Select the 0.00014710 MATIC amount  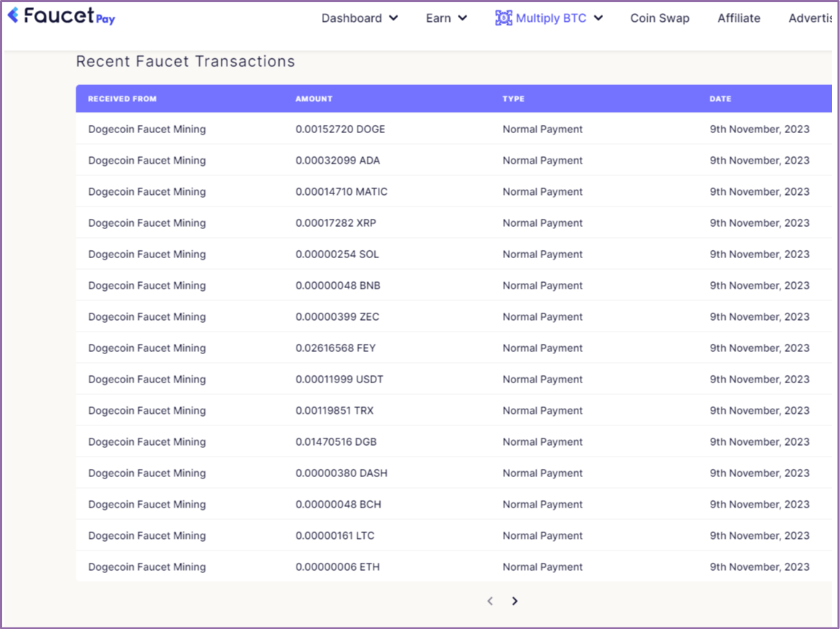click(342, 191)
